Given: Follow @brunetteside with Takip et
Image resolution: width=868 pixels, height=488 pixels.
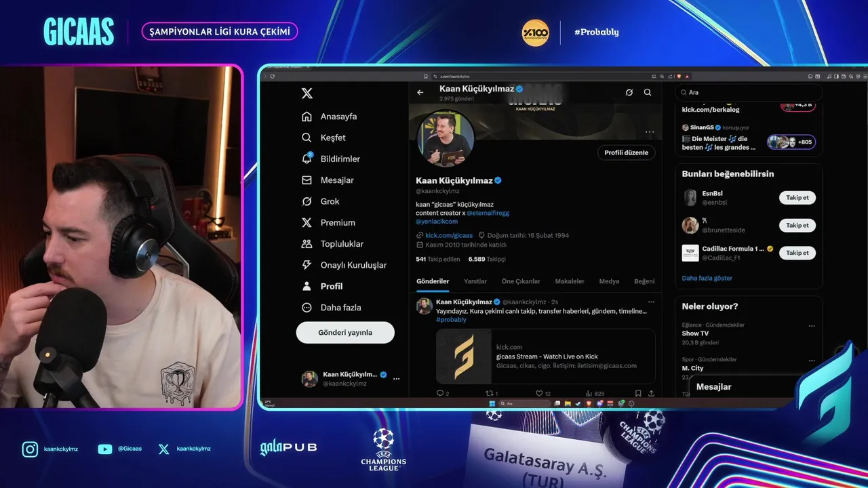Looking at the screenshot, I should (797, 225).
